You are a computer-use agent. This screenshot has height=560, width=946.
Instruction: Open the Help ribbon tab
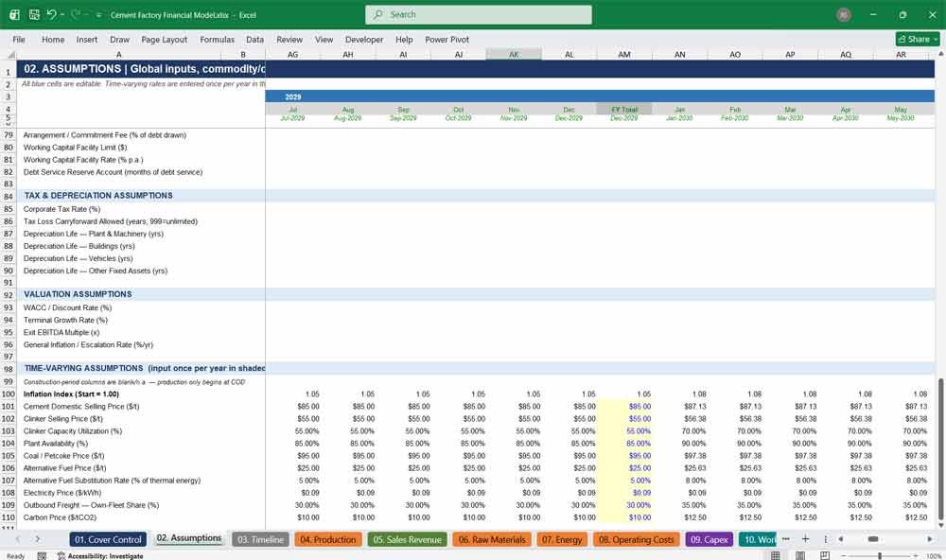click(x=404, y=39)
